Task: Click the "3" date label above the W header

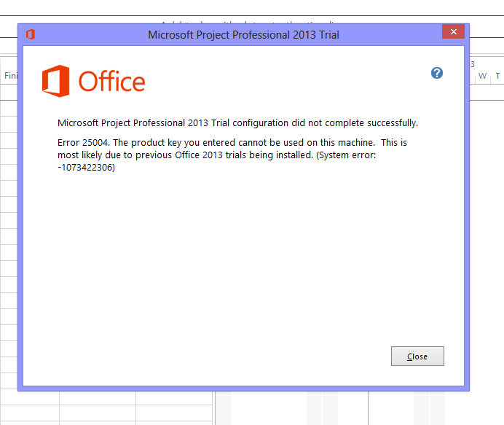Action: point(473,64)
